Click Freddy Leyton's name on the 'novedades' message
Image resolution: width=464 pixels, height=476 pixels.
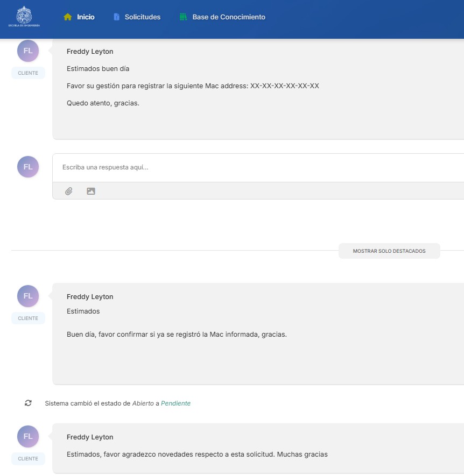click(x=90, y=437)
